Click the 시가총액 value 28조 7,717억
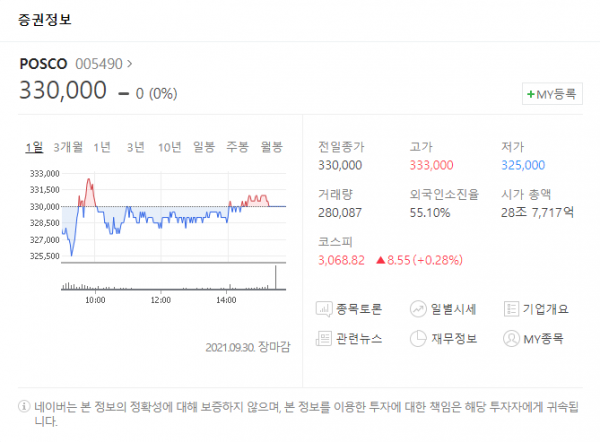 click(537, 212)
